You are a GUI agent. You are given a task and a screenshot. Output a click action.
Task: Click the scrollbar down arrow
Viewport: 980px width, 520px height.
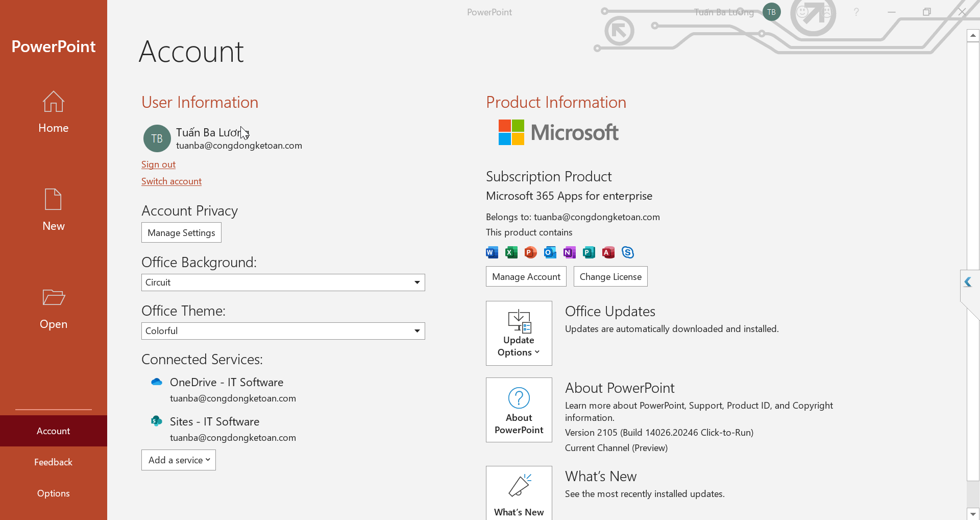click(x=973, y=514)
